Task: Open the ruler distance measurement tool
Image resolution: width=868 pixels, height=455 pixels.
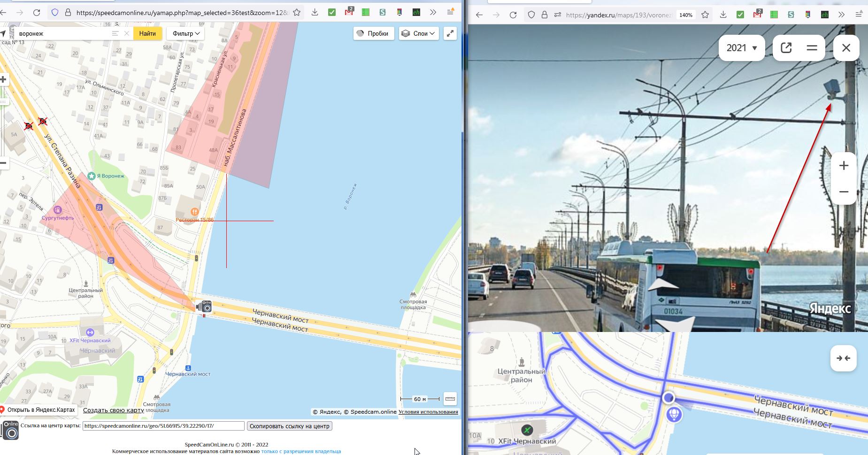Action: (x=450, y=399)
